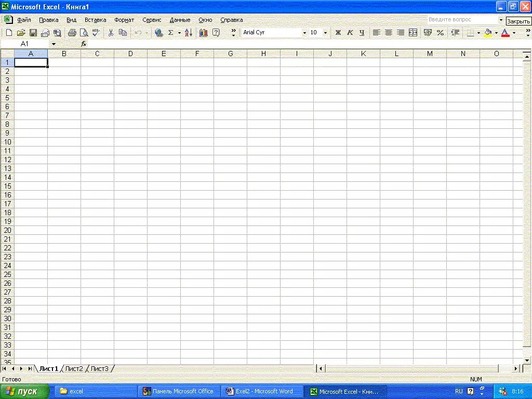Click the fx Insert Function icon
532x399 pixels.
[84, 44]
